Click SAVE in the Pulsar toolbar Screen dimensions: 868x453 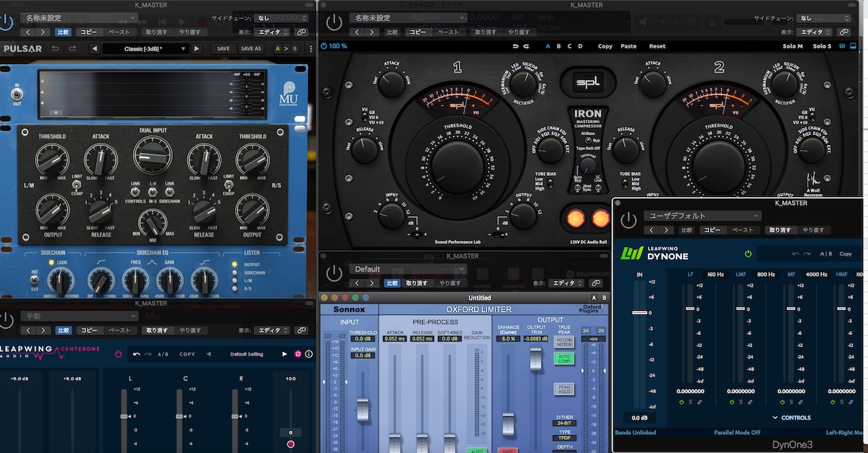(223, 48)
